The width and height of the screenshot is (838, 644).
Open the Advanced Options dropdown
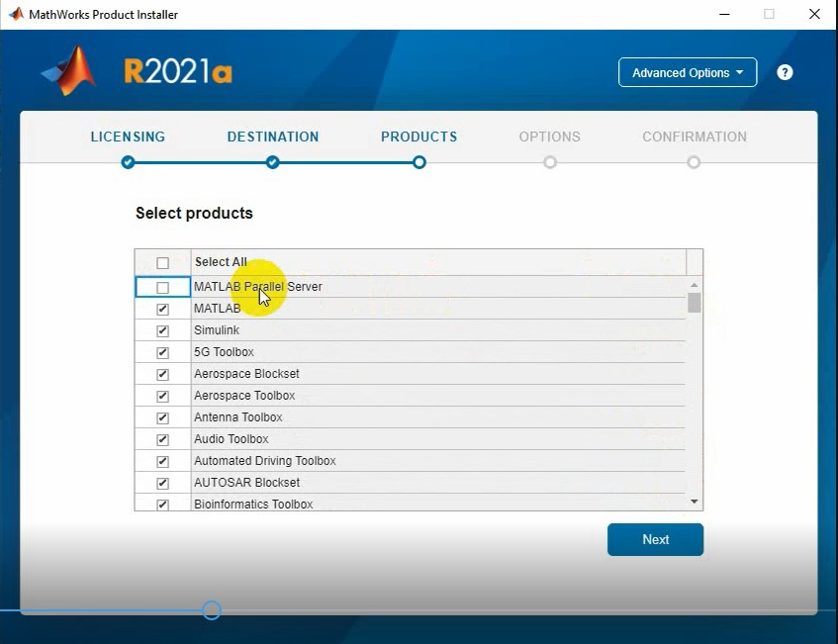[687, 72]
